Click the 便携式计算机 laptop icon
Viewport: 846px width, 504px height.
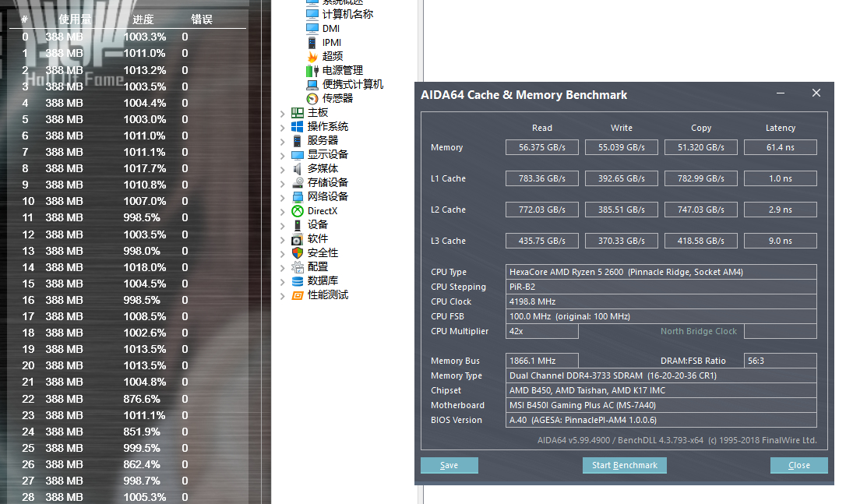coord(312,84)
